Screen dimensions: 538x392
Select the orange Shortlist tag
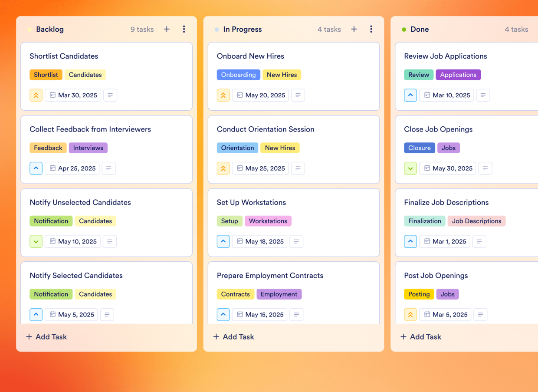(x=46, y=75)
